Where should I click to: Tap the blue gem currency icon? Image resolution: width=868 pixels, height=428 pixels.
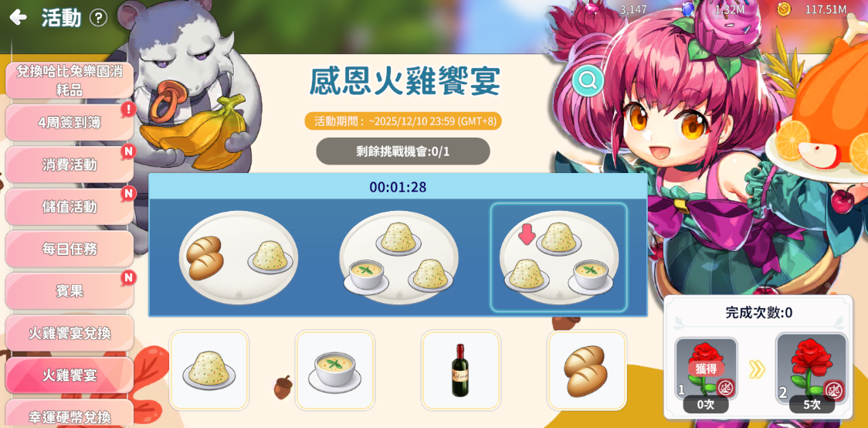pyautogui.click(x=688, y=8)
